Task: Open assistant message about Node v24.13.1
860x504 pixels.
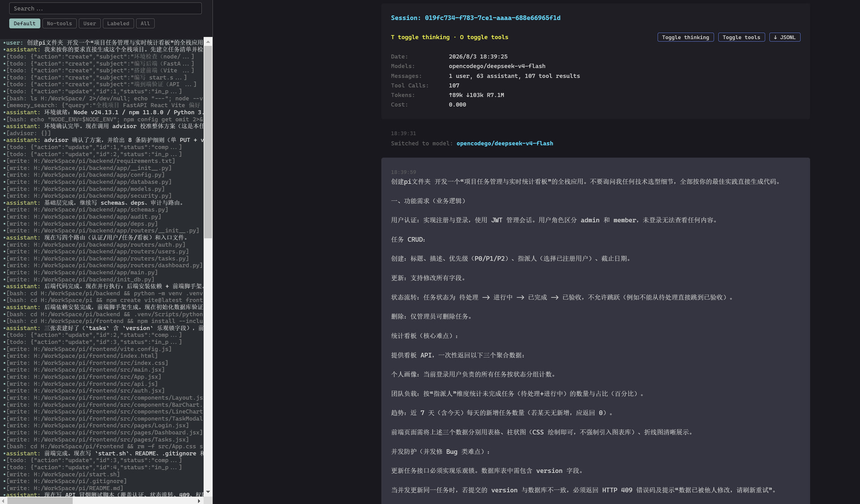Action: point(104,112)
